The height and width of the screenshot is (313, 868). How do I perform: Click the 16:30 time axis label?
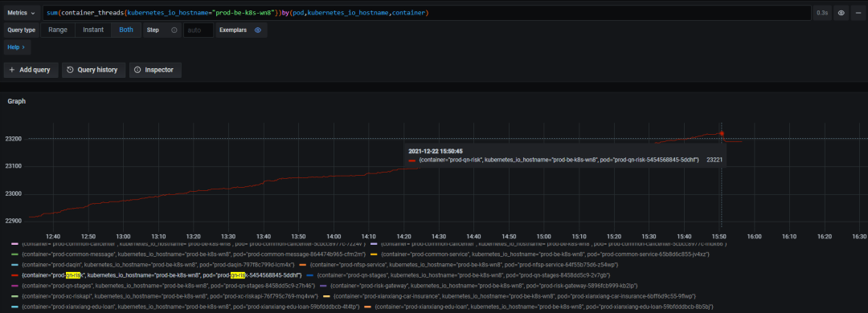860,236
